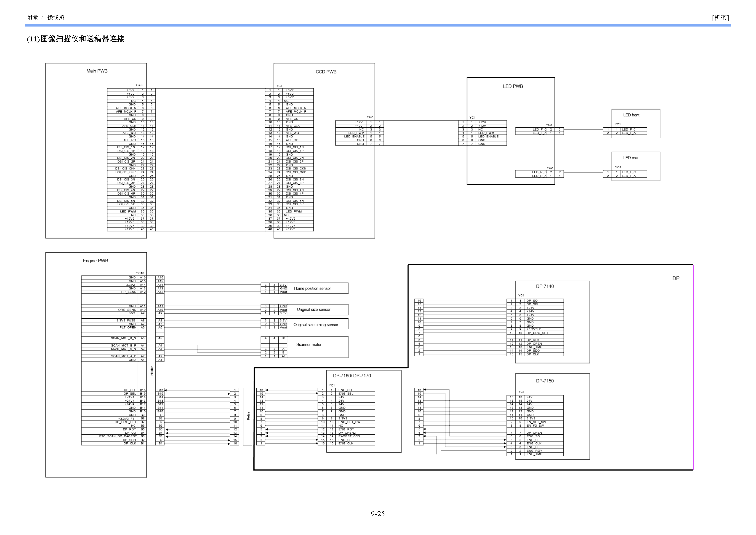The height and width of the screenshot is (535, 756).
Task: Click the page number 9-25
Action: point(378,513)
